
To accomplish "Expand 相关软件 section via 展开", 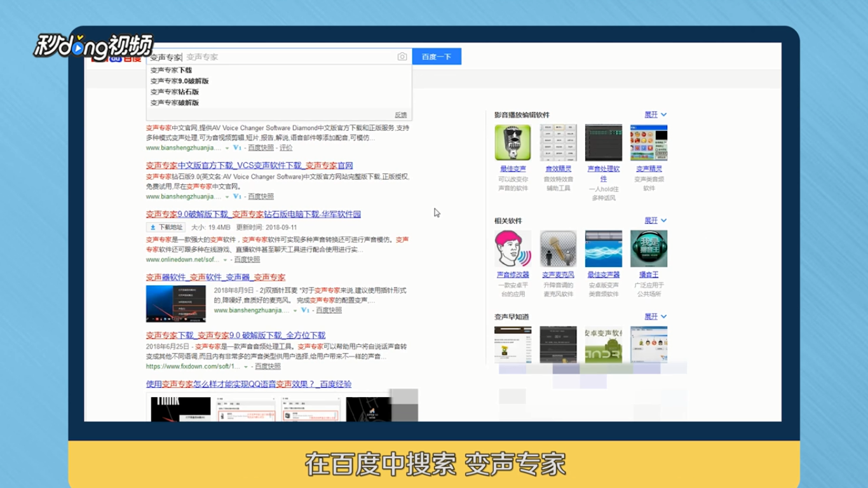I will [655, 220].
